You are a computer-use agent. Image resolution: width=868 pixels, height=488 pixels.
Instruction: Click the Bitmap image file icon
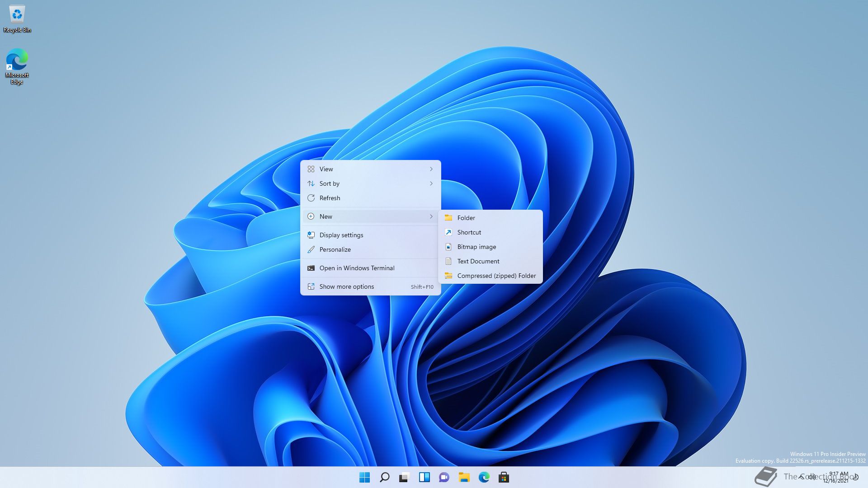coord(448,247)
